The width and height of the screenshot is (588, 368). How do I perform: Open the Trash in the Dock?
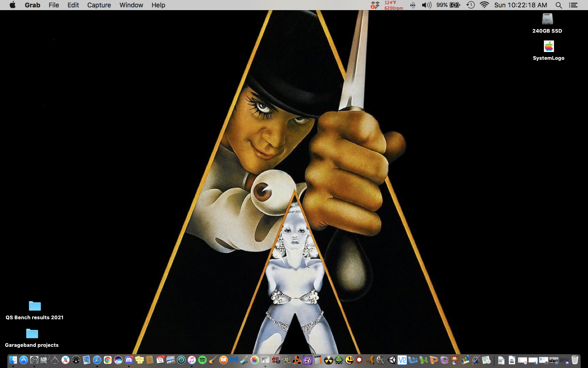575,360
